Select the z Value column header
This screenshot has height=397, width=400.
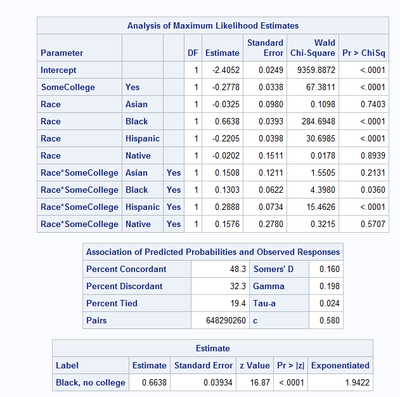click(x=255, y=366)
